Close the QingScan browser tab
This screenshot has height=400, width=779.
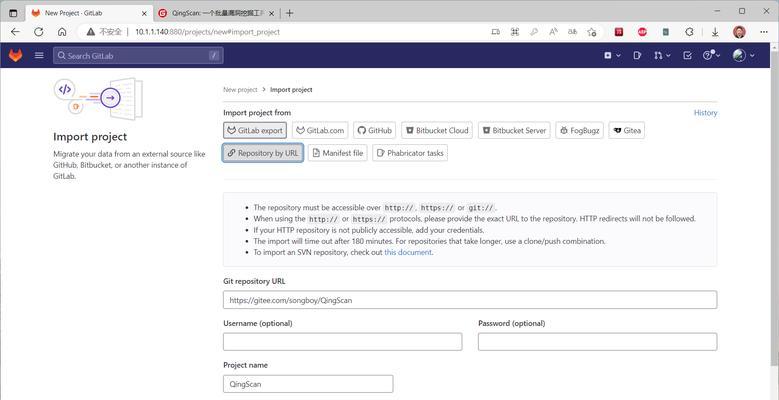point(271,13)
